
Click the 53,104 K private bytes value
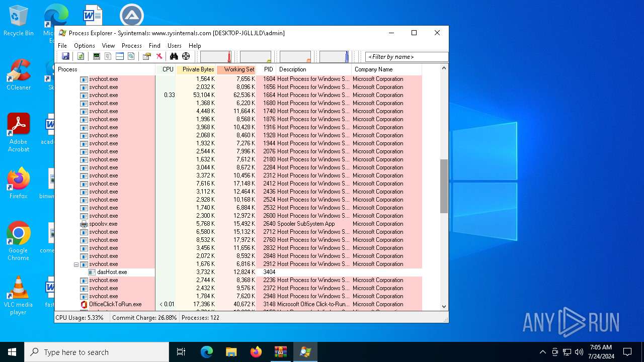(x=204, y=95)
